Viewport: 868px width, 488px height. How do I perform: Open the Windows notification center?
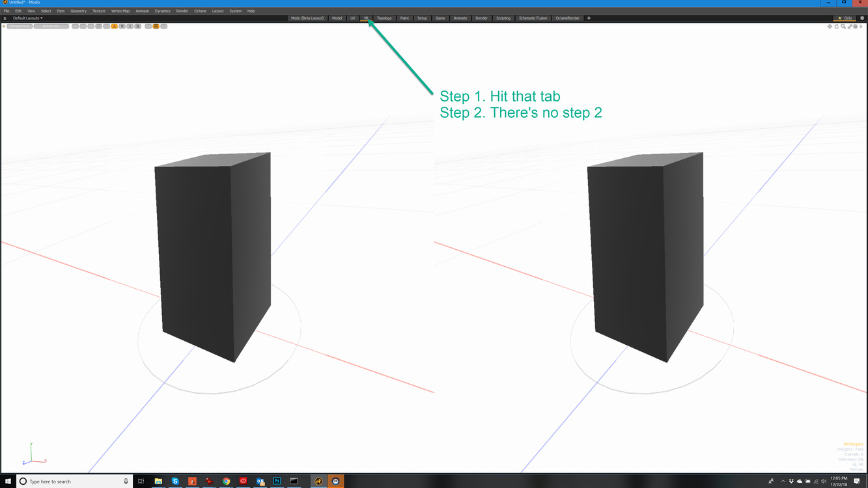click(857, 481)
